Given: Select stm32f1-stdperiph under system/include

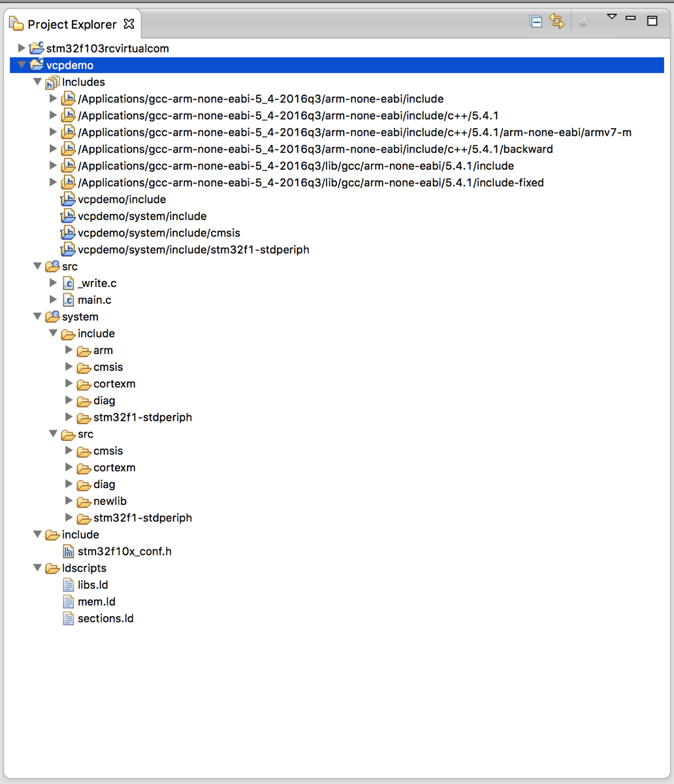Looking at the screenshot, I should click(x=142, y=417).
